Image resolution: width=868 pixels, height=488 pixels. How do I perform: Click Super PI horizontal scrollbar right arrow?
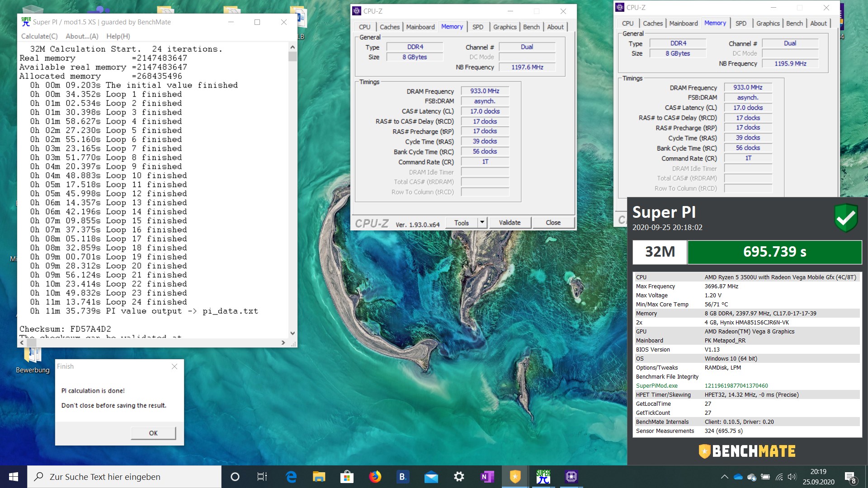coord(283,343)
